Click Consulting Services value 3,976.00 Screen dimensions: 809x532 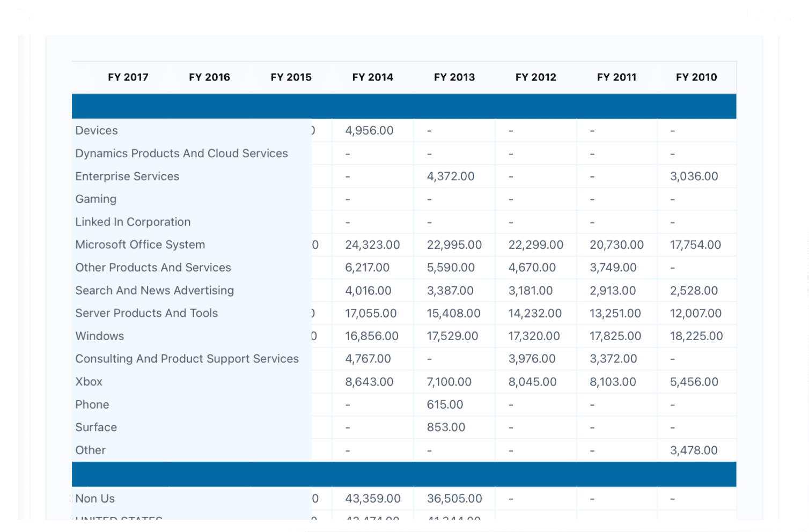532,359
